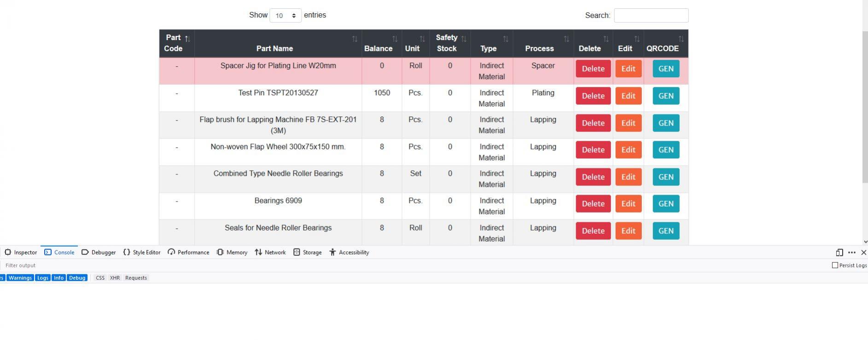Image resolution: width=868 pixels, height=340 pixels.
Task: Open Responsive Design Mode in devtools
Action: tap(839, 253)
